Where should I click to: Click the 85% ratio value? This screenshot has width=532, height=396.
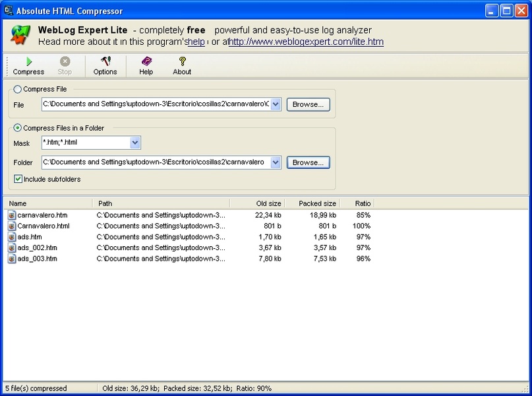click(x=363, y=215)
